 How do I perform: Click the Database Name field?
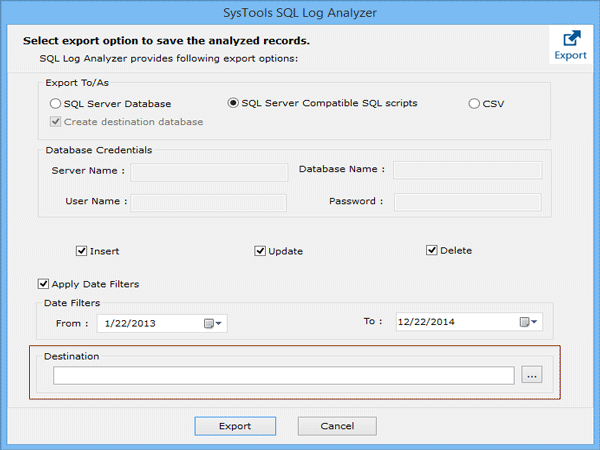468,170
